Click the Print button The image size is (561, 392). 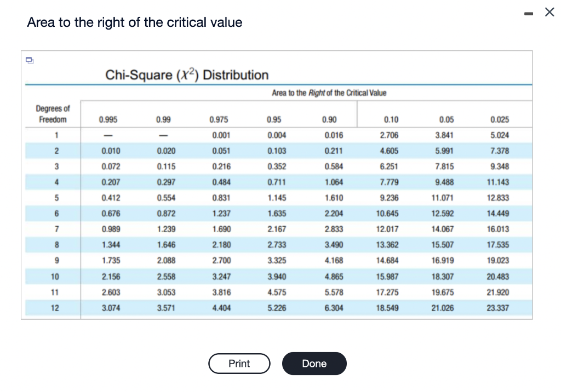click(x=239, y=363)
